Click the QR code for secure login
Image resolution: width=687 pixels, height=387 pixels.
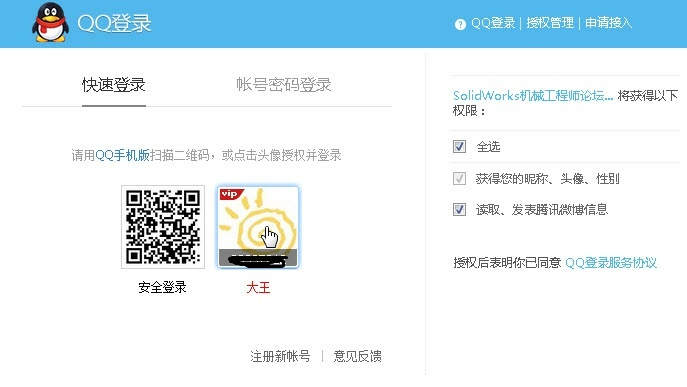click(x=163, y=227)
